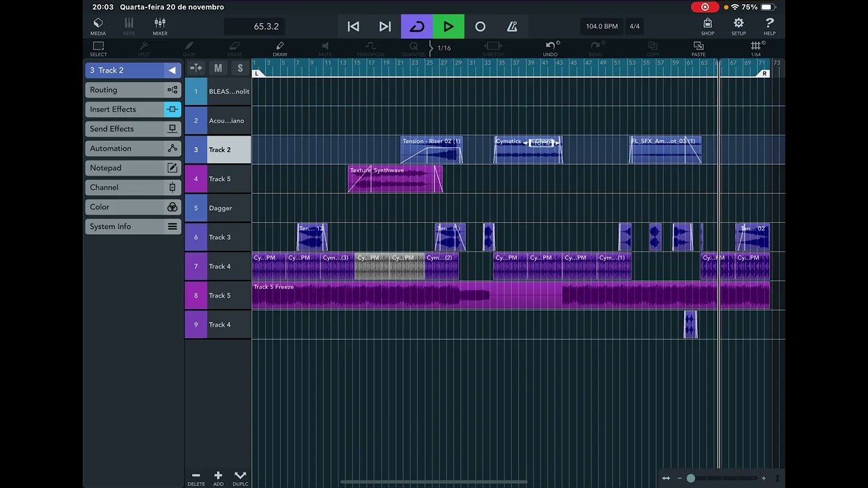The height and width of the screenshot is (488, 868).
Task: Select the FL_SFX audio clip on Track 2
Action: click(665, 150)
